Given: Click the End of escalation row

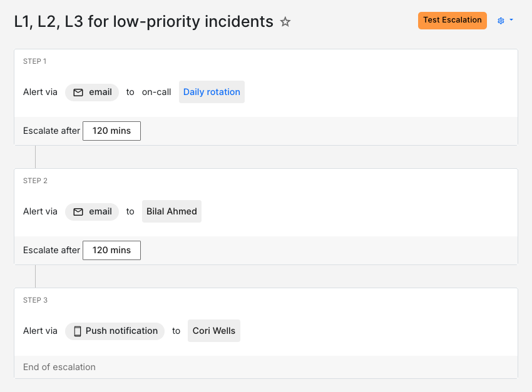Looking at the screenshot, I should click(x=59, y=367).
